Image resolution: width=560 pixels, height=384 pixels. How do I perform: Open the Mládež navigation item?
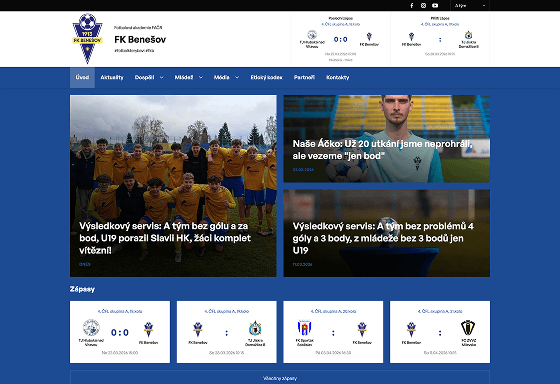(184, 77)
